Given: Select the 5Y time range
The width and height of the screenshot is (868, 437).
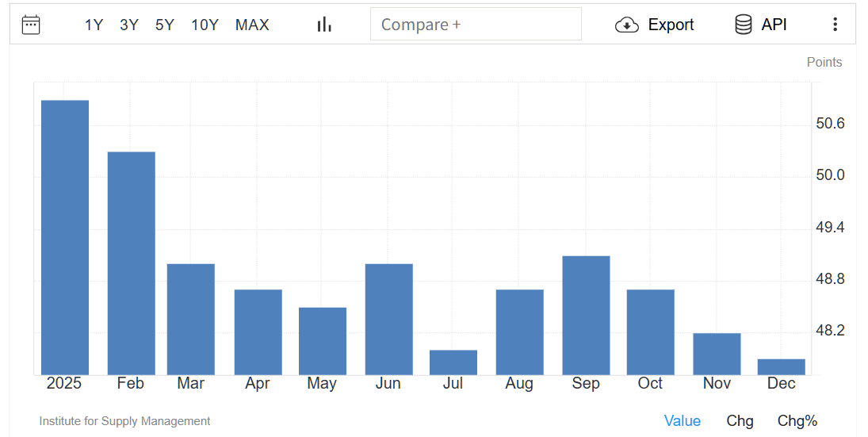Looking at the screenshot, I should (164, 25).
